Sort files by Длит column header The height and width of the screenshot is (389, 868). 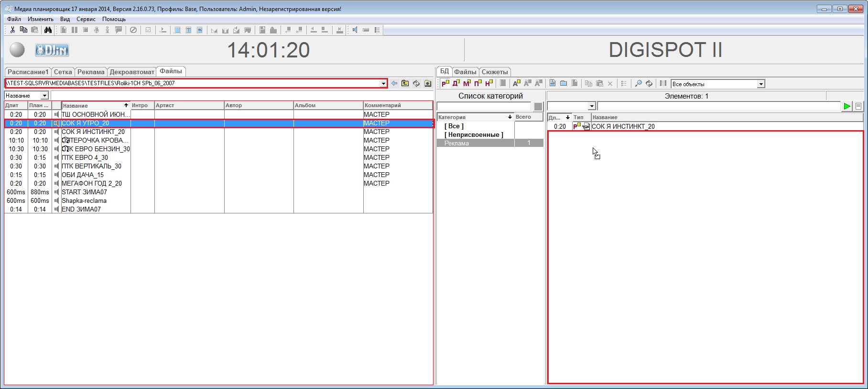point(16,105)
